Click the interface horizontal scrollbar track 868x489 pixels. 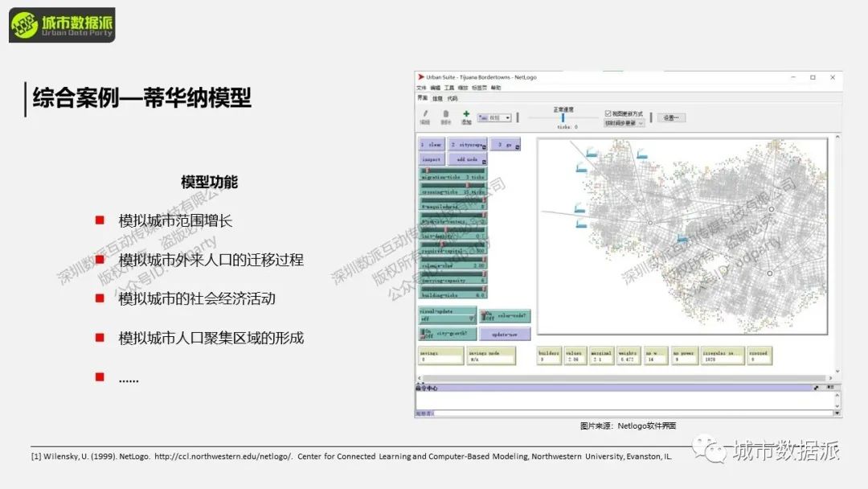(x=624, y=378)
